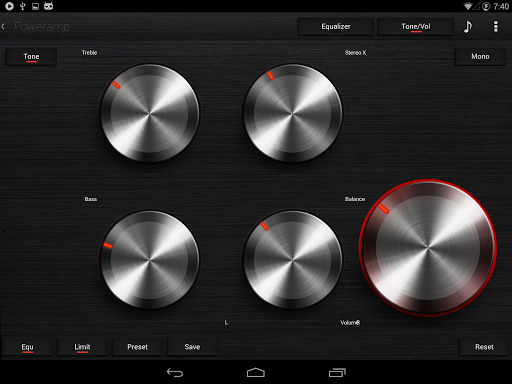512x384 pixels.
Task: Tap the back arrow beside Poweramp
Action: point(3,26)
